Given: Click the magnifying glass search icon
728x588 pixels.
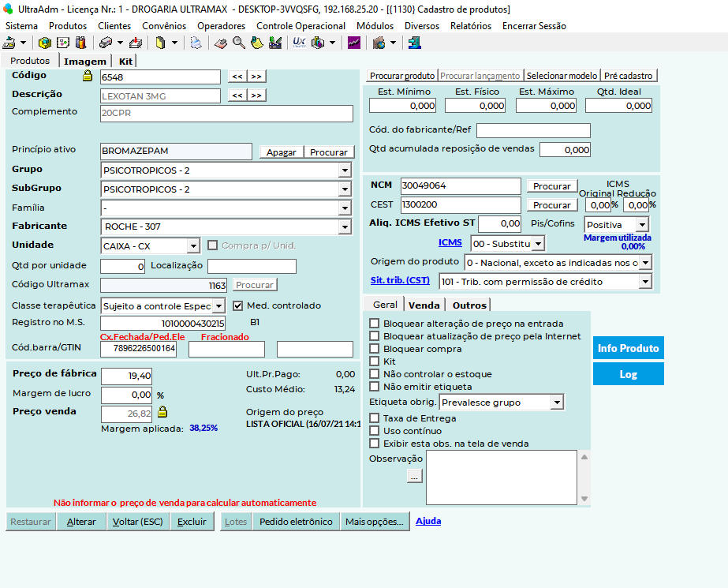Looking at the screenshot, I should tap(239, 43).
